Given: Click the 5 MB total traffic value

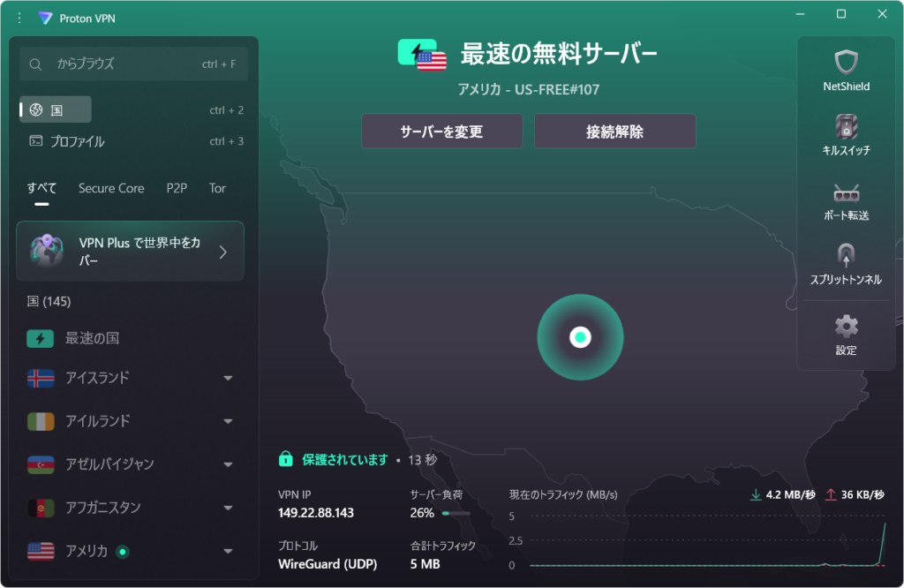Looking at the screenshot, I should pyautogui.click(x=425, y=564).
